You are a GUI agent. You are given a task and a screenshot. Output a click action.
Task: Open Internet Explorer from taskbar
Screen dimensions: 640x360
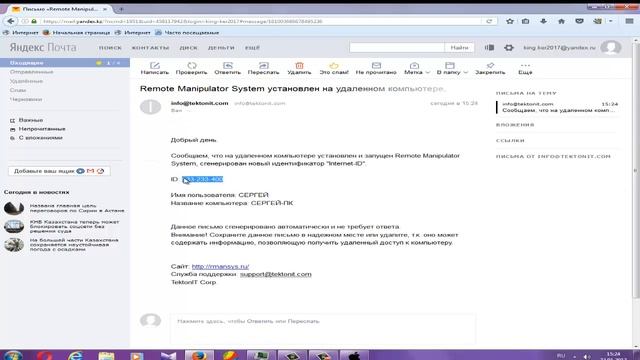tap(76, 356)
